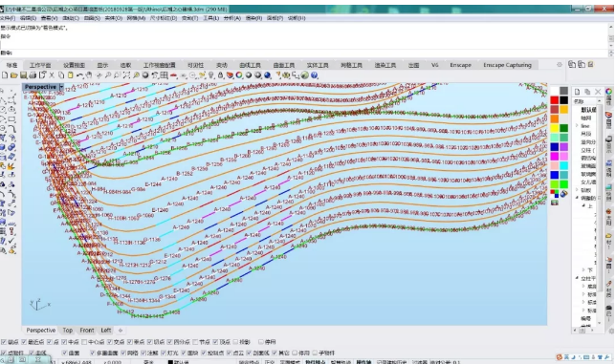Click the Open file folder icon
Screen dimensions: 616x364
point(13,75)
